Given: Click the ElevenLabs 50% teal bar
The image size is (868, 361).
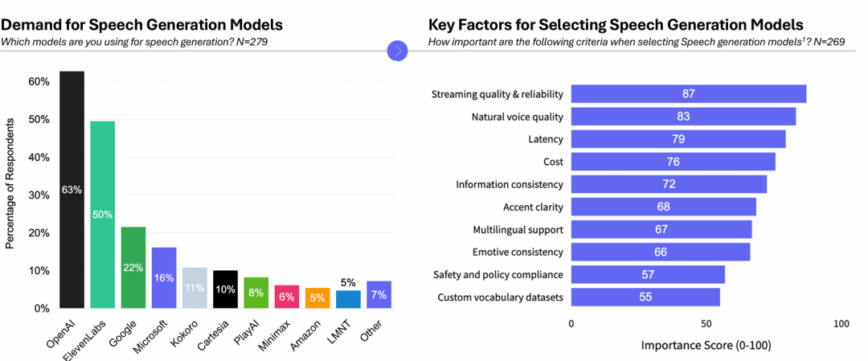Looking at the screenshot, I should 102,215.
